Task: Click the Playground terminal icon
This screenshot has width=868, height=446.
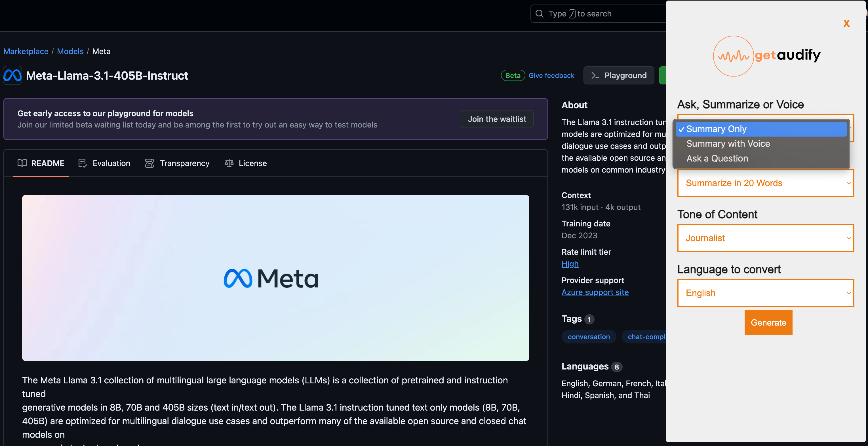Action: [595, 75]
